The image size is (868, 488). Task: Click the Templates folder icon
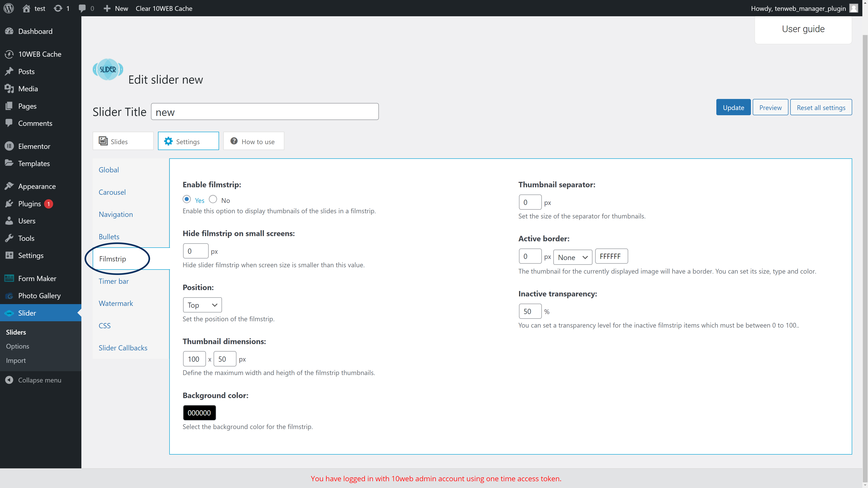coord(9,163)
